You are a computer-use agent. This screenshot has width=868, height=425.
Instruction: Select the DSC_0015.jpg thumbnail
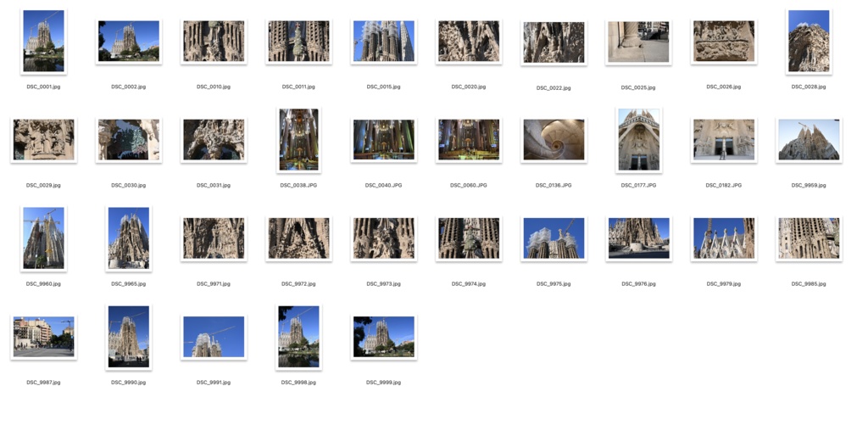pos(384,42)
